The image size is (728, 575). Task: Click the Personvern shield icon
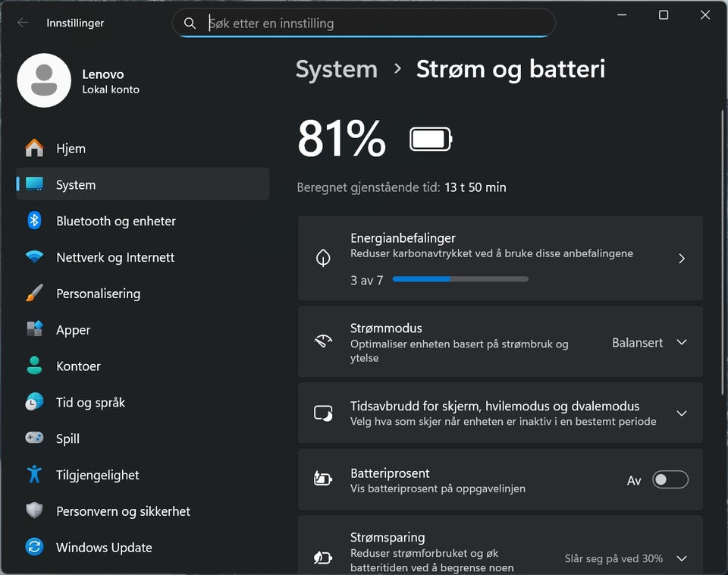click(34, 511)
